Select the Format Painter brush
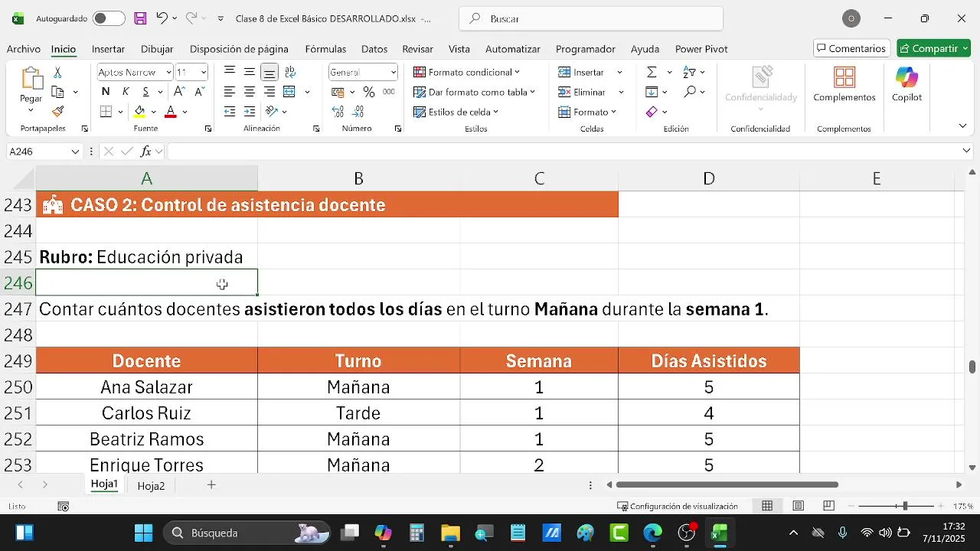980x551 pixels. point(57,112)
